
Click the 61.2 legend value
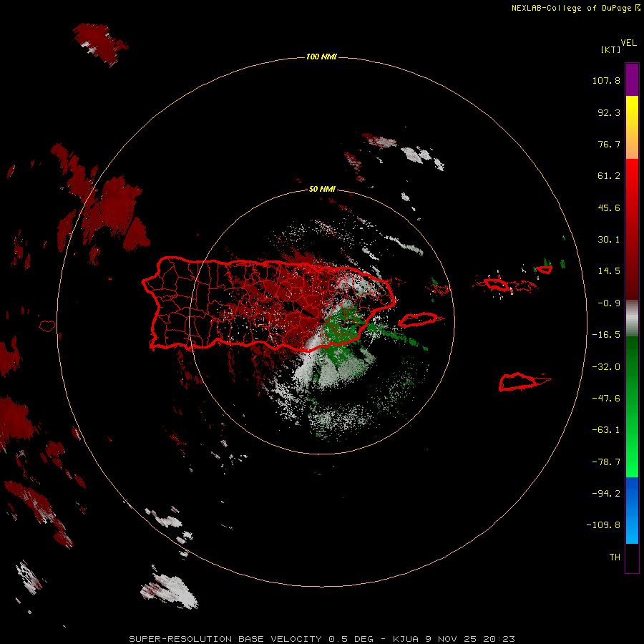click(609, 176)
